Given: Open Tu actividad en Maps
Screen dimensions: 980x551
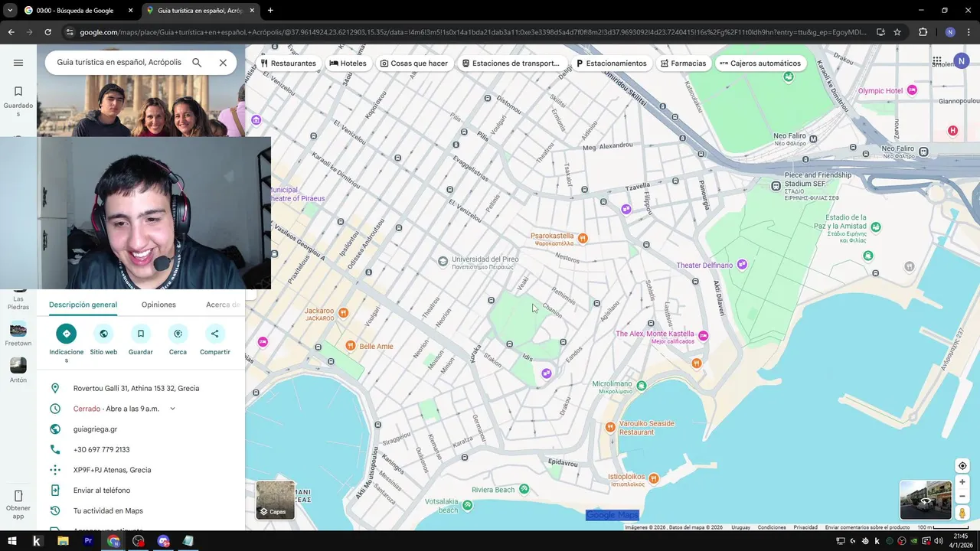Looking at the screenshot, I should 141,510.
